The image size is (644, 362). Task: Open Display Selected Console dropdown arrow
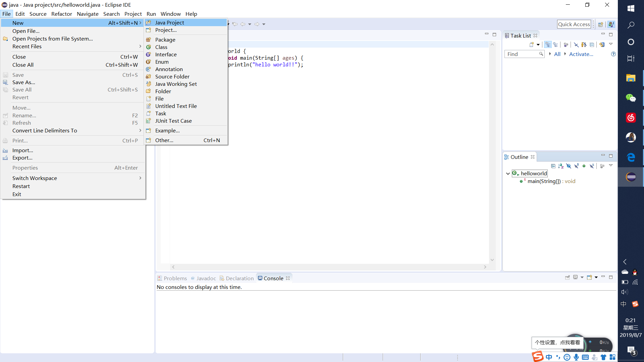pos(582,278)
